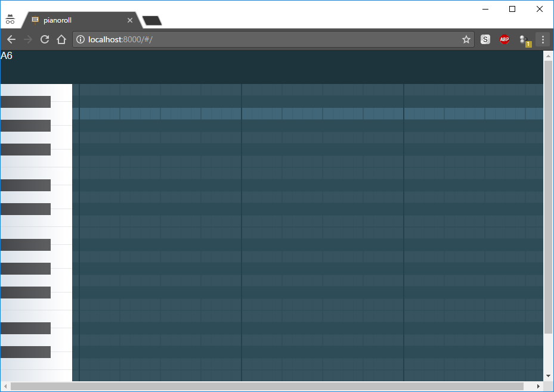Play the F#5 black piano key
The width and height of the screenshot is (554, 392).
click(26, 293)
